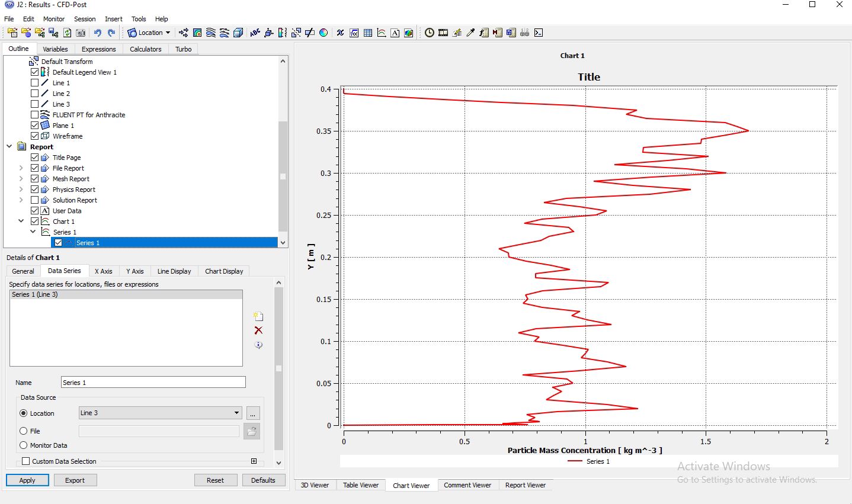Select the Probe eyedropper tool
852x504 pixels.
[x=470, y=33]
